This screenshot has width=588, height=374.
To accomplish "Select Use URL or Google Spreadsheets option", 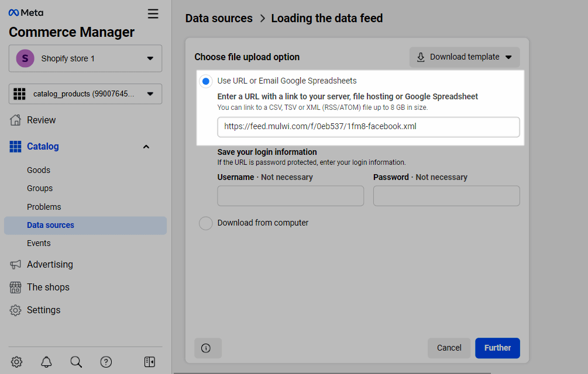I will (x=205, y=81).
